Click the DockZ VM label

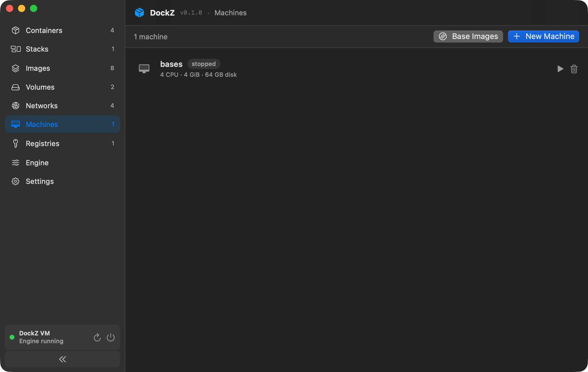tap(34, 333)
